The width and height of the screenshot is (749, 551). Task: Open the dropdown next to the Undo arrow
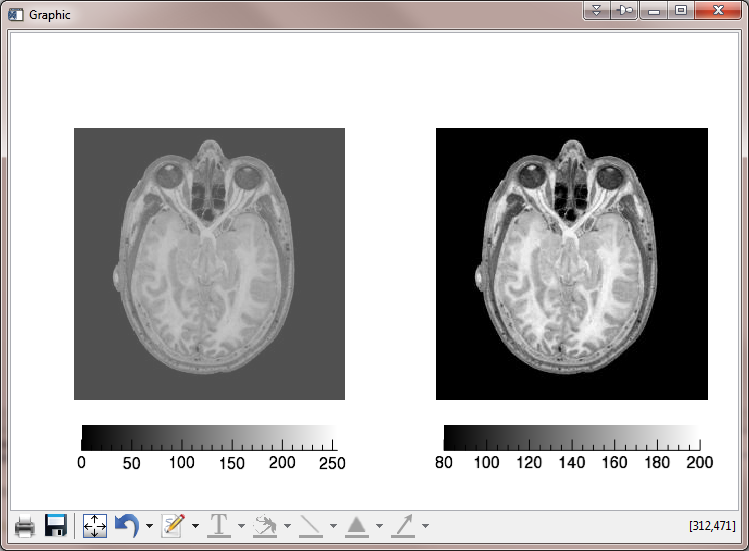(149, 526)
